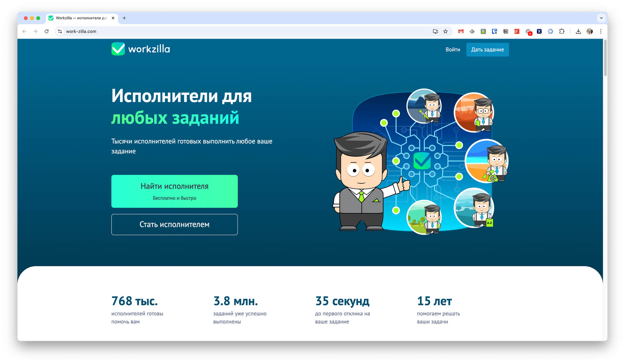Expand the tab search chevron
Screen dimensions: 625x364
click(601, 18)
